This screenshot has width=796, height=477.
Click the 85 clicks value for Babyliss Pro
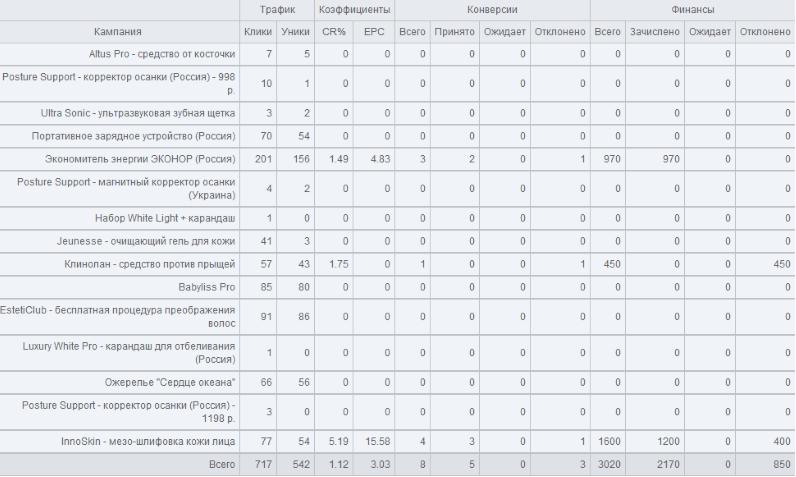pos(266,287)
